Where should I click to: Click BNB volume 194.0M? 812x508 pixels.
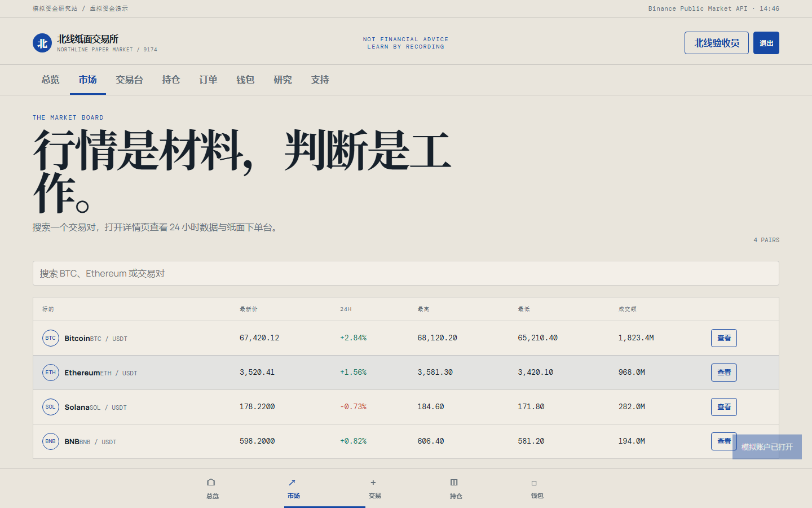[x=632, y=441]
